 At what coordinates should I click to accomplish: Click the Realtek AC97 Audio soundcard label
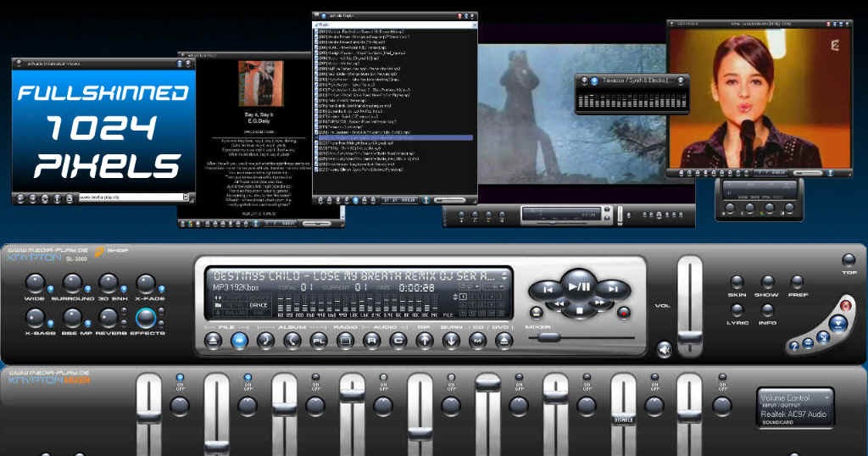coord(793,414)
